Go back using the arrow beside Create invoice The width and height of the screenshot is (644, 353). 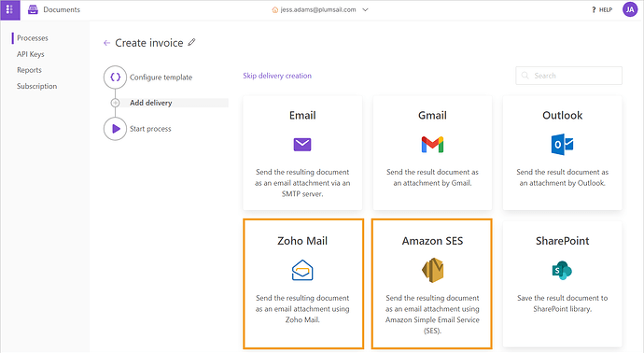pos(106,43)
